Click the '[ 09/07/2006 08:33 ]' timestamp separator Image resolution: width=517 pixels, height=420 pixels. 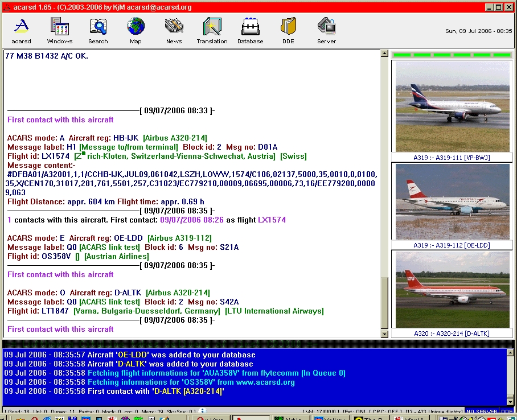click(177, 110)
